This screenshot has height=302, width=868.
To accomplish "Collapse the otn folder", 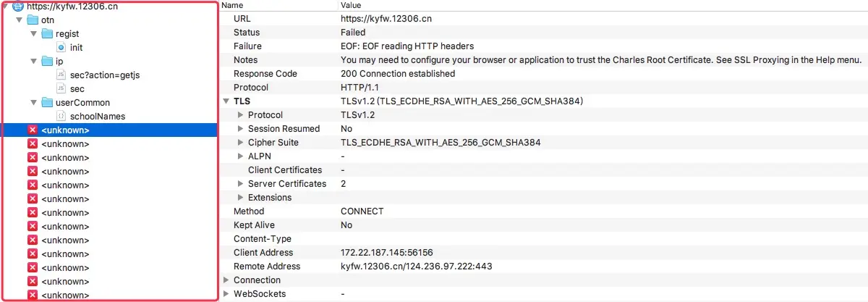I will (19, 20).
